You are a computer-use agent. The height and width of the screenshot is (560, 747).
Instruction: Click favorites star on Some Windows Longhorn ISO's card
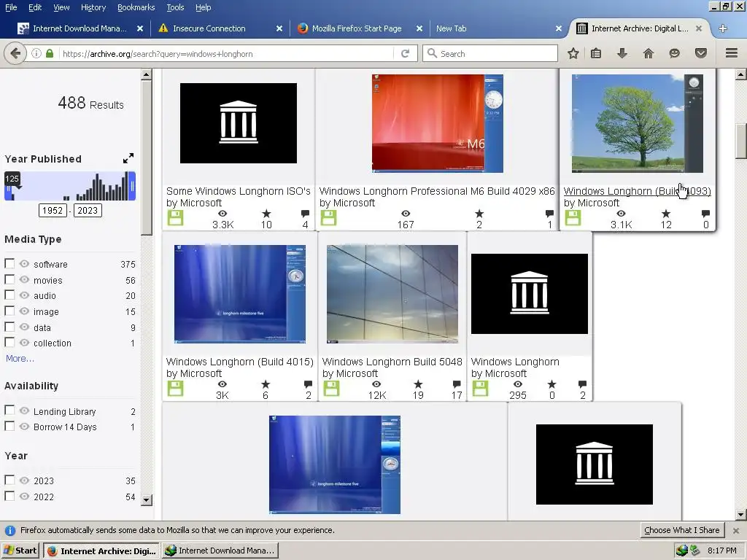click(x=266, y=214)
